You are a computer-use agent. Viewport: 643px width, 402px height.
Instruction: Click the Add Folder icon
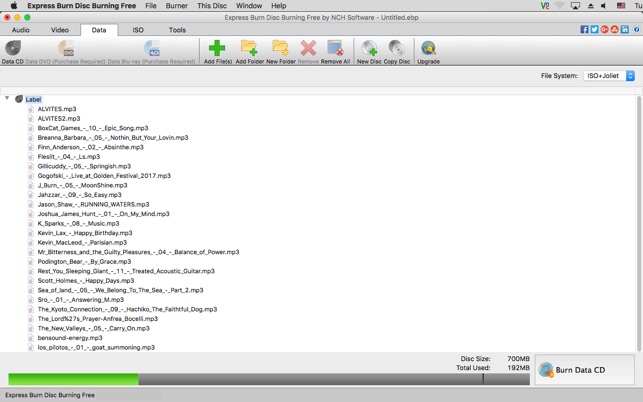pyautogui.click(x=249, y=51)
